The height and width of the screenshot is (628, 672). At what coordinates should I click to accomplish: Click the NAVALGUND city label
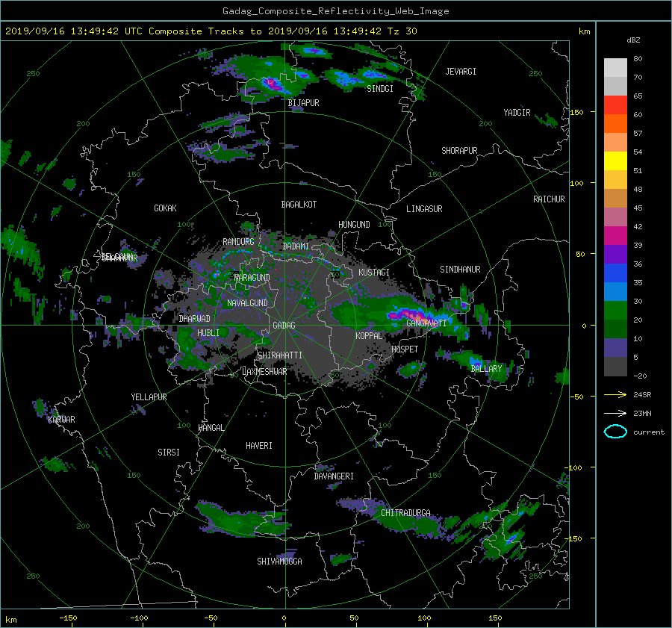pyautogui.click(x=247, y=303)
